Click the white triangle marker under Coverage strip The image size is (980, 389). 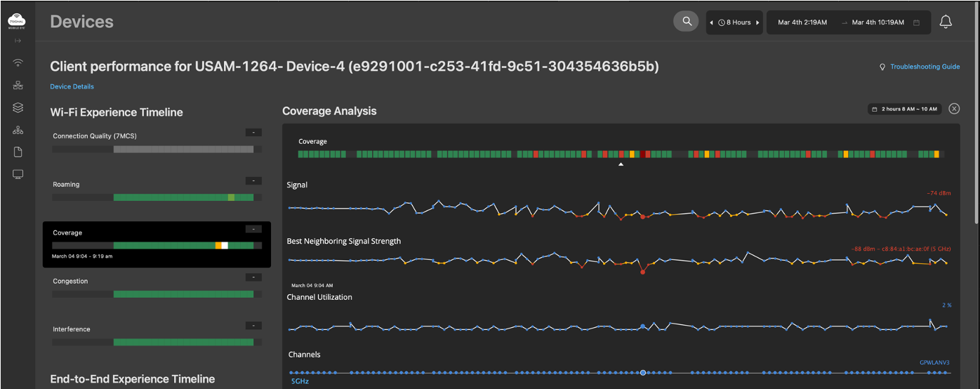621,164
